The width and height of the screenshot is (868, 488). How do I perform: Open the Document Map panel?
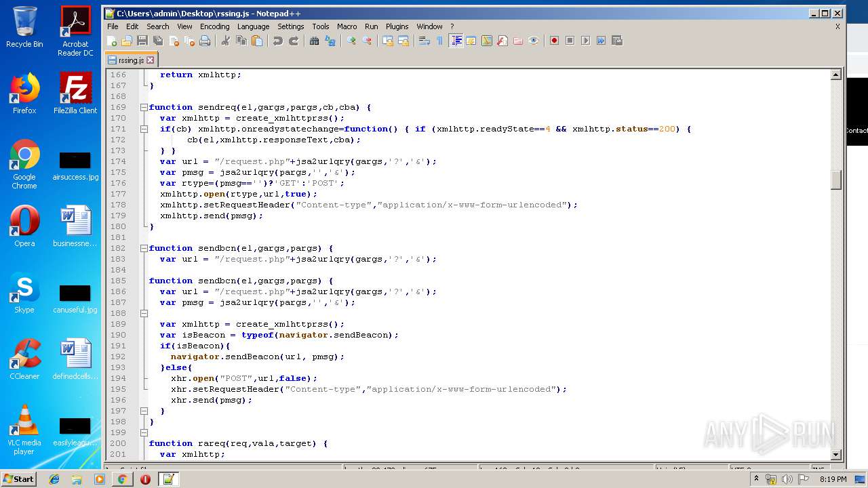[487, 41]
